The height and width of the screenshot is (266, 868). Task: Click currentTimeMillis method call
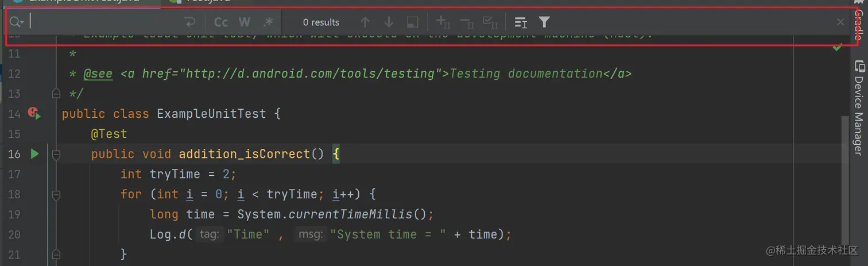coord(350,214)
